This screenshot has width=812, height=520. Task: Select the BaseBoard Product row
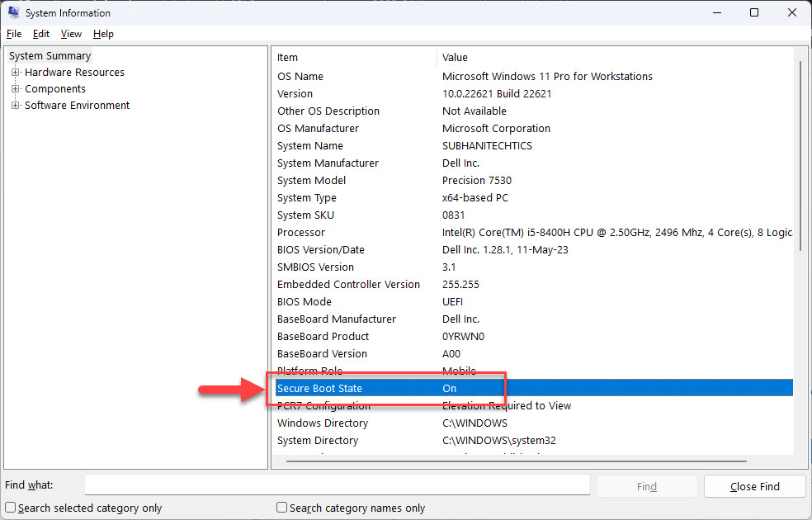[534, 337]
